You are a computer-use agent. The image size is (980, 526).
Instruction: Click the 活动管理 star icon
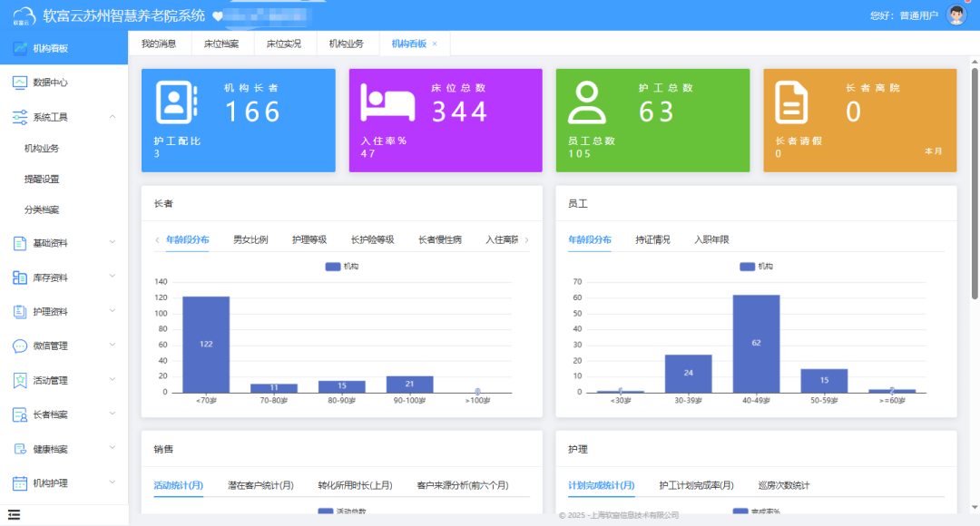(20, 381)
